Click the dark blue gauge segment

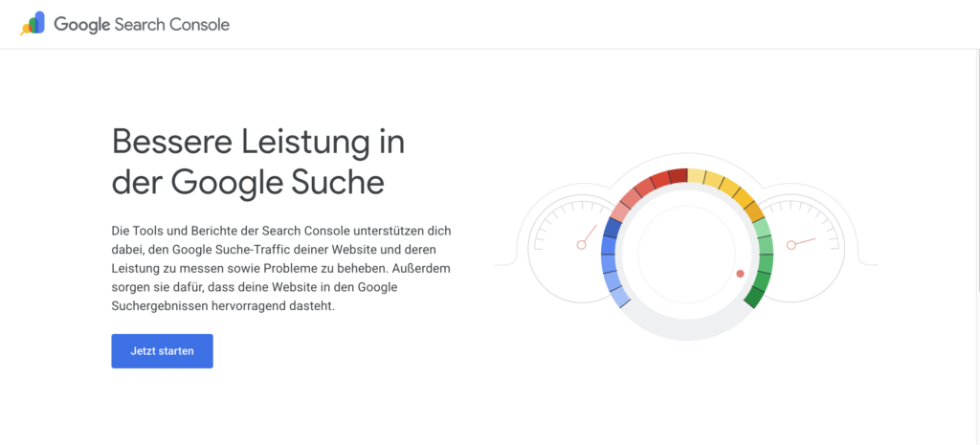tap(612, 228)
